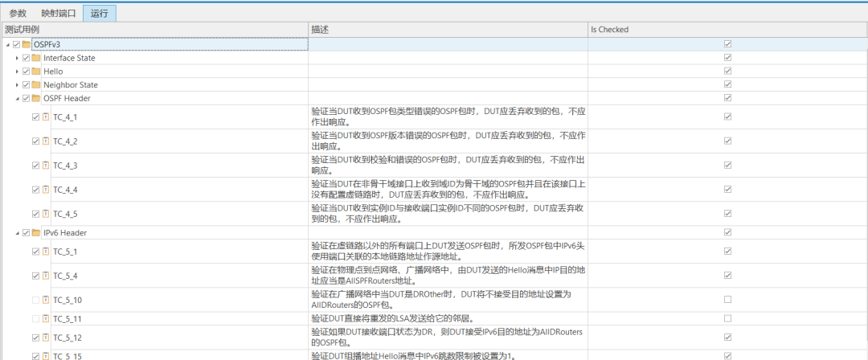Enable the TC_5_10 test case checkbox
This screenshot has height=360, width=868.
(35, 300)
